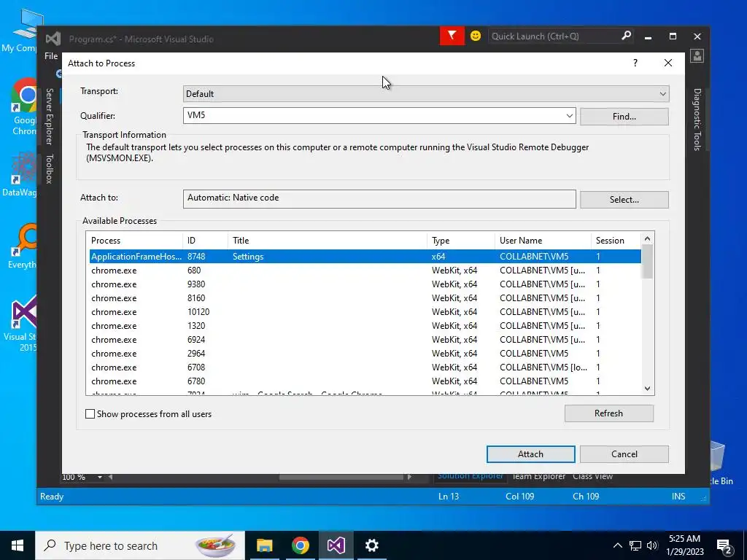747x560 pixels.
Task: Open File Explorer from the taskbar
Action: 264,545
